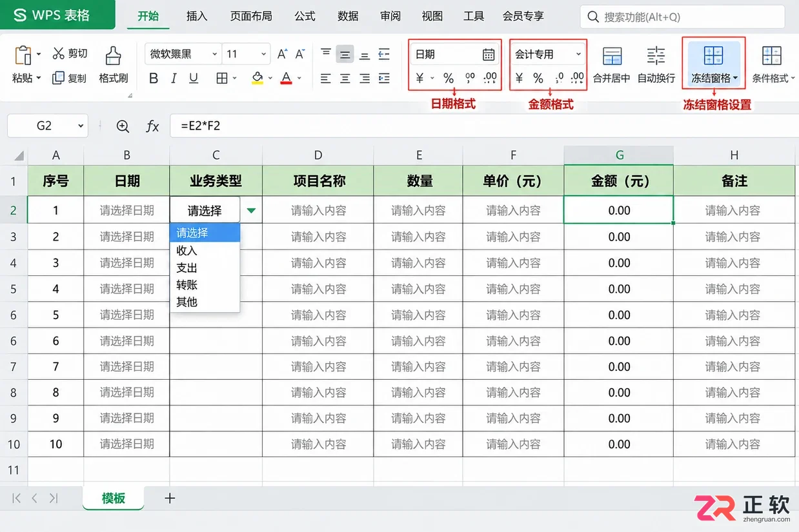The height and width of the screenshot is (532, 799).
Task: Click the decrease indent icon
Action: point(384,54)
